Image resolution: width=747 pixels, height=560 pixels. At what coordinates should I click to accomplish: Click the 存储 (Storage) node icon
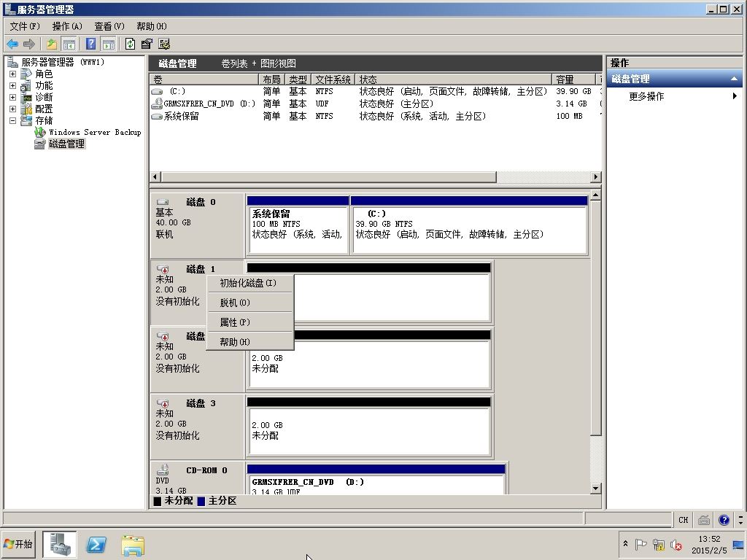[27, 120]
